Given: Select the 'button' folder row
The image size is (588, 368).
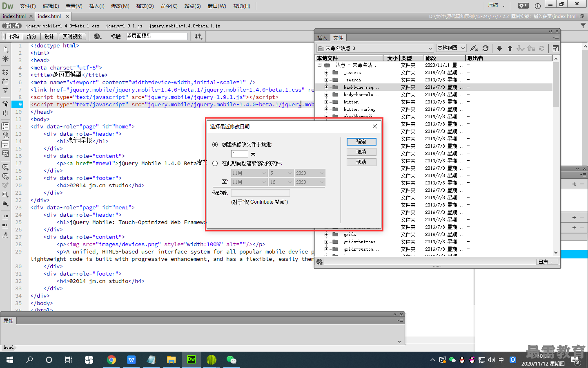Looking at the screenshot, I should [434, 102].
